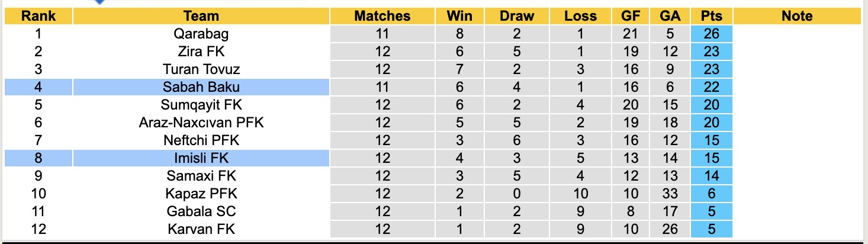Select the highlighted Sabah Baku team row
868x244 pixels.
pos(201,87)
